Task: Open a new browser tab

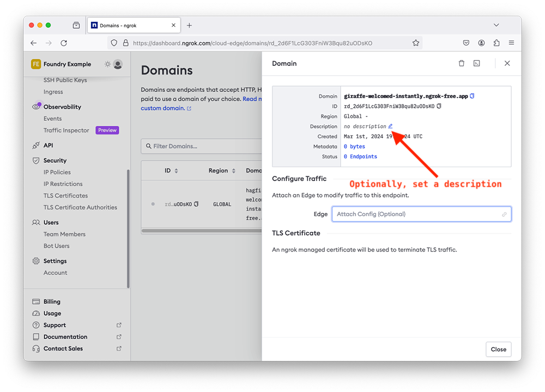Action: point(189,26)
